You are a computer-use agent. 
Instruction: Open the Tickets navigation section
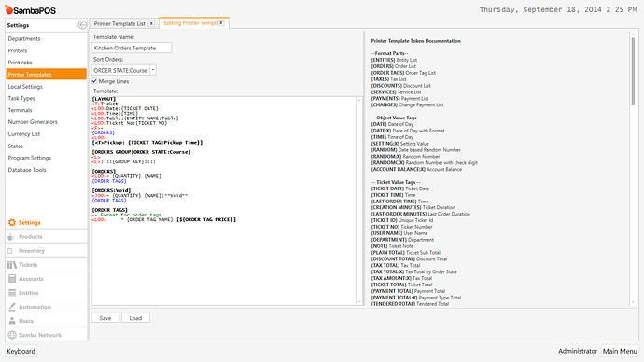coord(47,265)
